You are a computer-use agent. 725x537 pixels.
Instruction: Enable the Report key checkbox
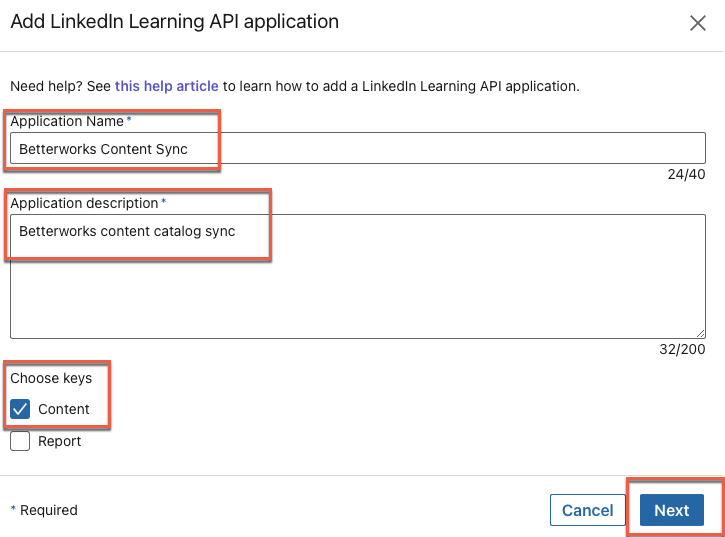coord(20,441)
